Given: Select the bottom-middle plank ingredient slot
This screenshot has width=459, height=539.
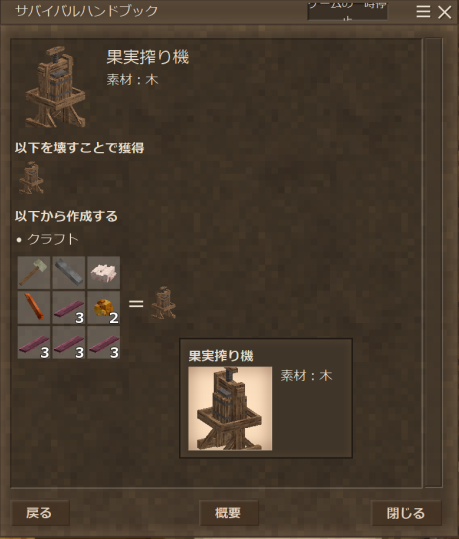Looking at the screenshot, I should point(69,342).
